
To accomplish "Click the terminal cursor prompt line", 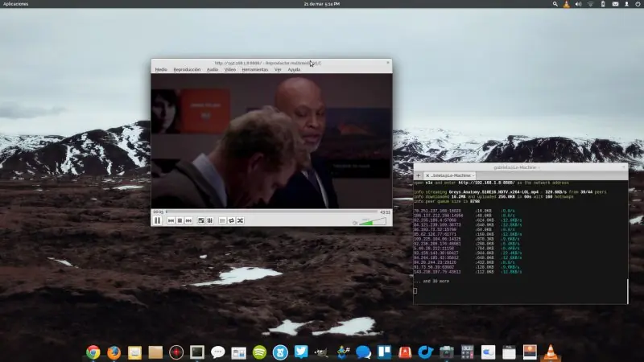I will (x=415, y=290).
